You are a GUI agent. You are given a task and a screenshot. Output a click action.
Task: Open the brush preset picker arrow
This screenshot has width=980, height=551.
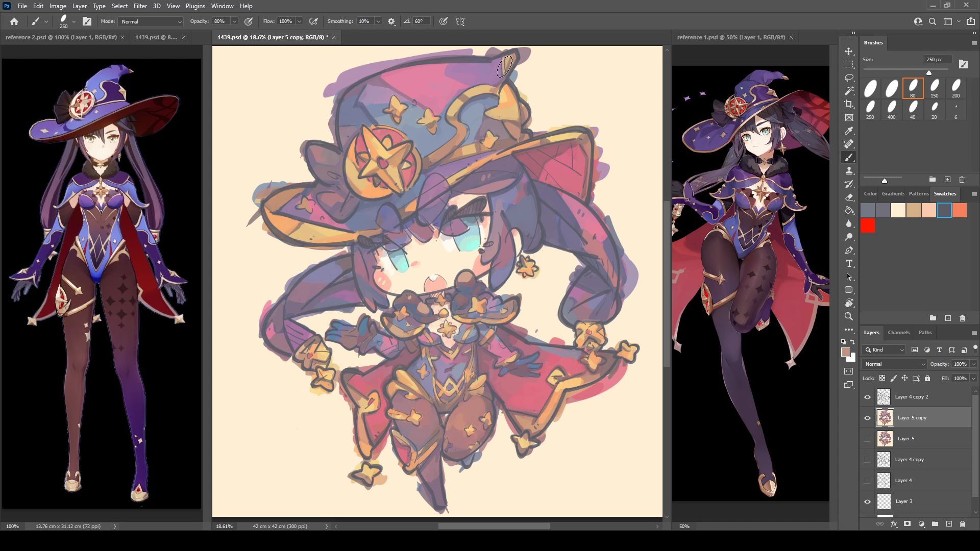pyautogui.click(x=74, y=21)
